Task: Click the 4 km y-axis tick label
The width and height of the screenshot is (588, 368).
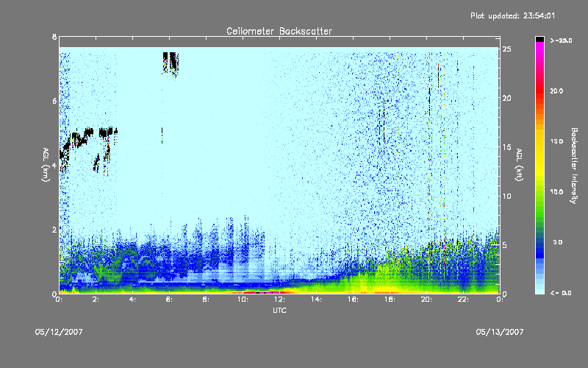Action: pyautogui.click(x=54, y=165)
